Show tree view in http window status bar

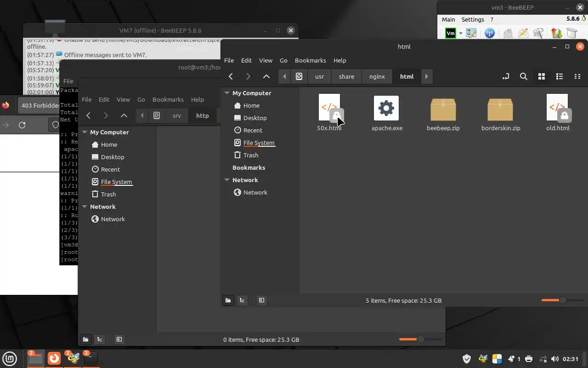pyautogui.click(x=100, y=339)
